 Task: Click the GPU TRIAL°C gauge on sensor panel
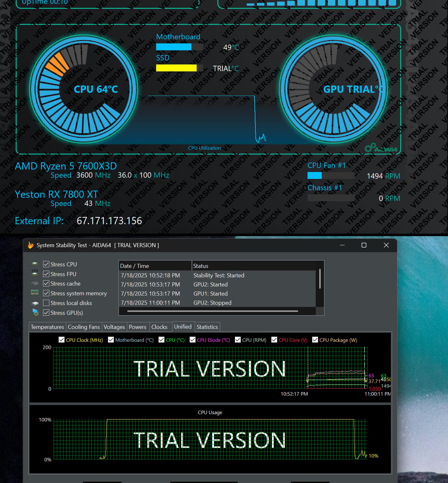point(333,89)
